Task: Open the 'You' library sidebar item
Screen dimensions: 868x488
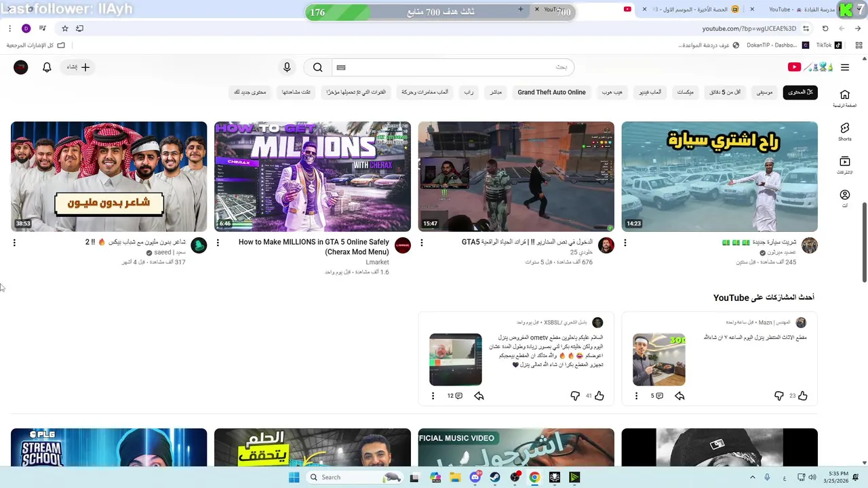Action: coord(844,199)
